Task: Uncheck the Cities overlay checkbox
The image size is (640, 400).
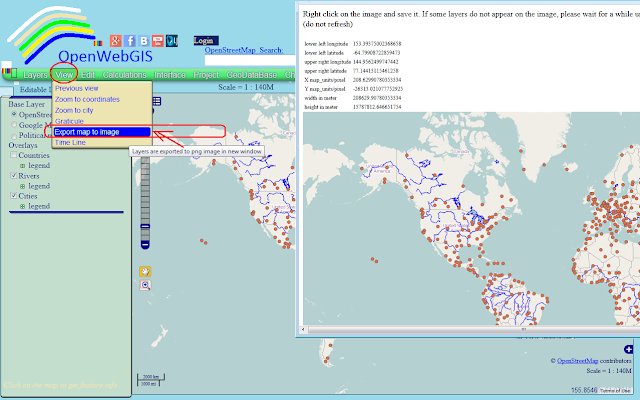Action: coord(13,196)
